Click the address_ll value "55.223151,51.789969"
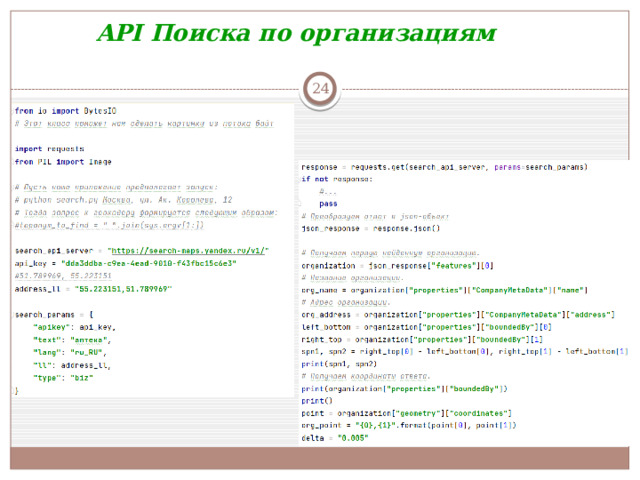 [123, 289]
